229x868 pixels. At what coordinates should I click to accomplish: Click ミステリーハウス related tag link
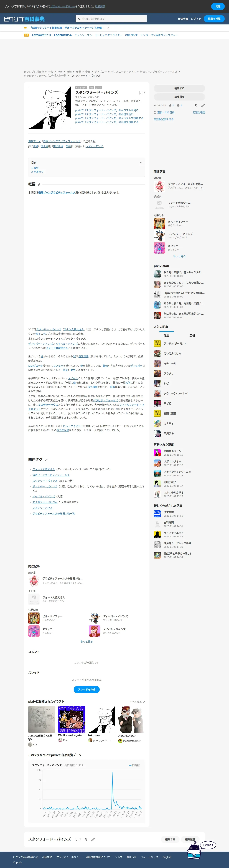(42, 508)
